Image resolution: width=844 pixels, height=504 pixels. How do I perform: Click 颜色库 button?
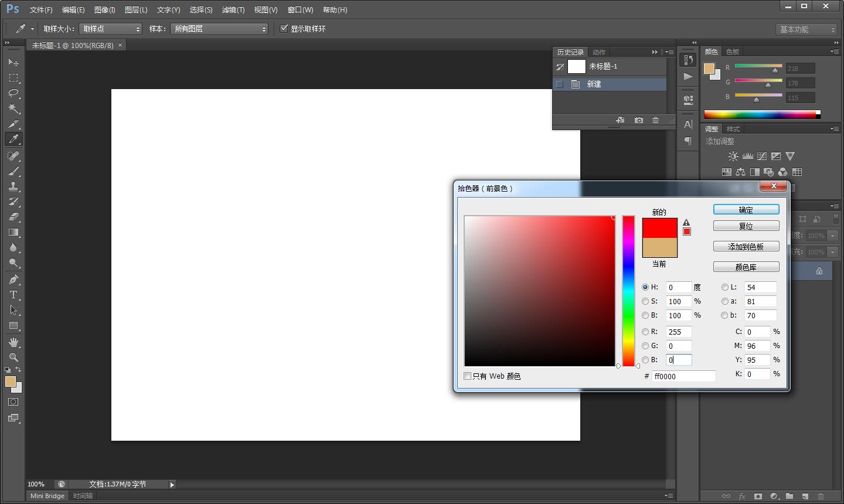click(x=746, y=267)
